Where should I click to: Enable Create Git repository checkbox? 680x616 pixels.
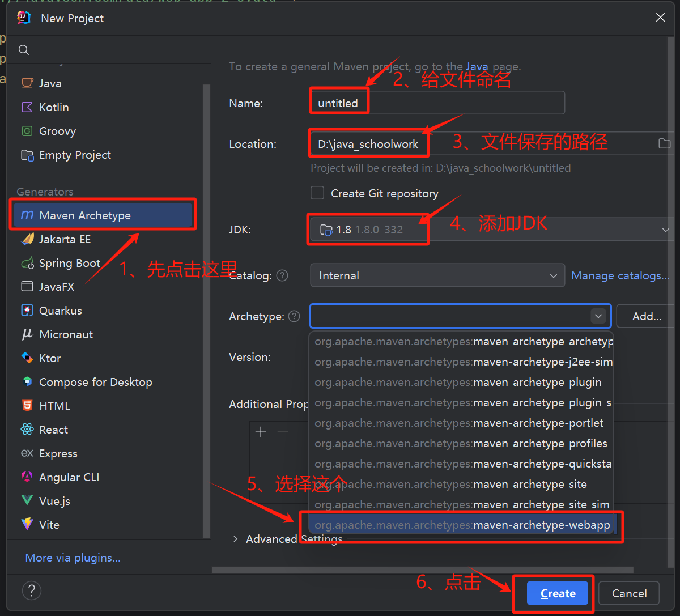tap(317, 193)
